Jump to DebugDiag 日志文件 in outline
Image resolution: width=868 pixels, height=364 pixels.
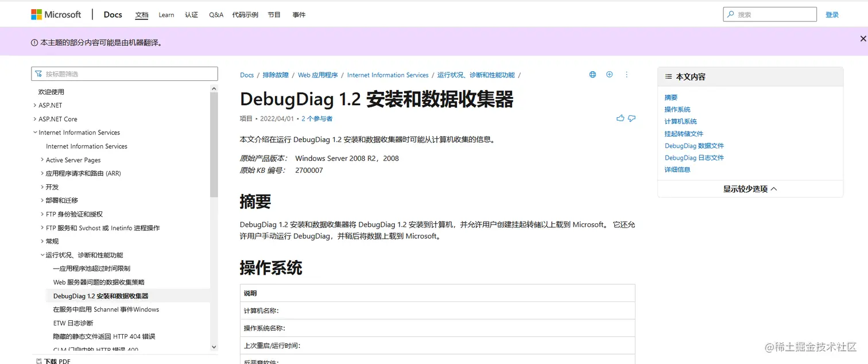[695, 158]
